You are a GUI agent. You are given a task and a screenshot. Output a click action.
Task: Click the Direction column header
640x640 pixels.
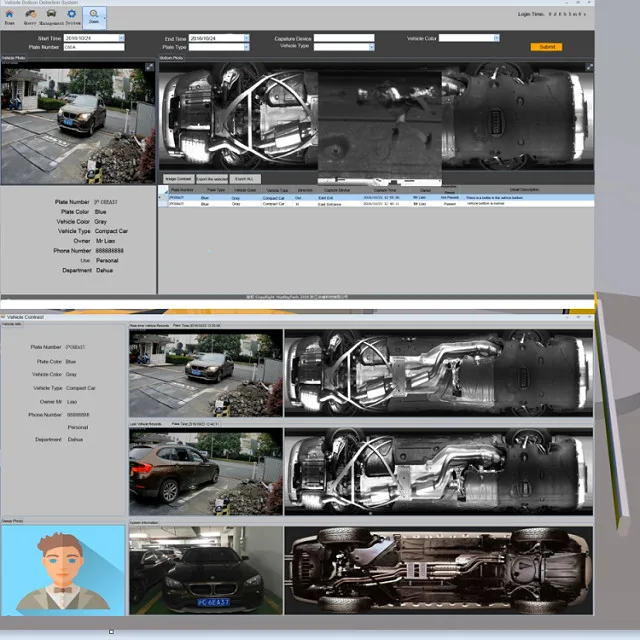pos(305,190)
